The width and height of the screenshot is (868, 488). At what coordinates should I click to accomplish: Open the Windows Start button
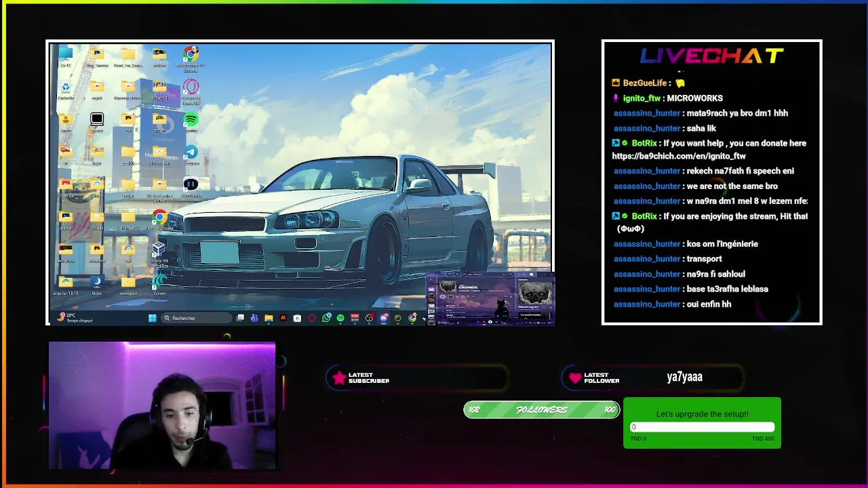(x=153, y=319)
